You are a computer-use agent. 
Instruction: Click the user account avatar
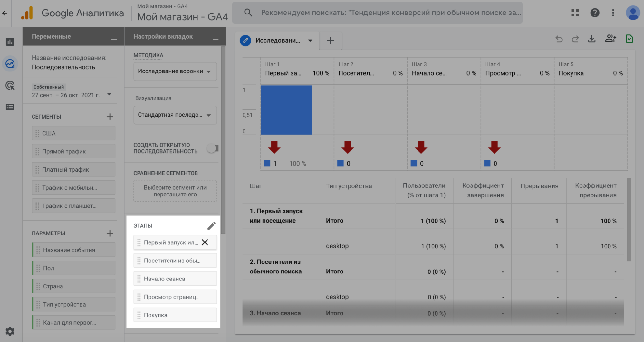coord(633,13)
